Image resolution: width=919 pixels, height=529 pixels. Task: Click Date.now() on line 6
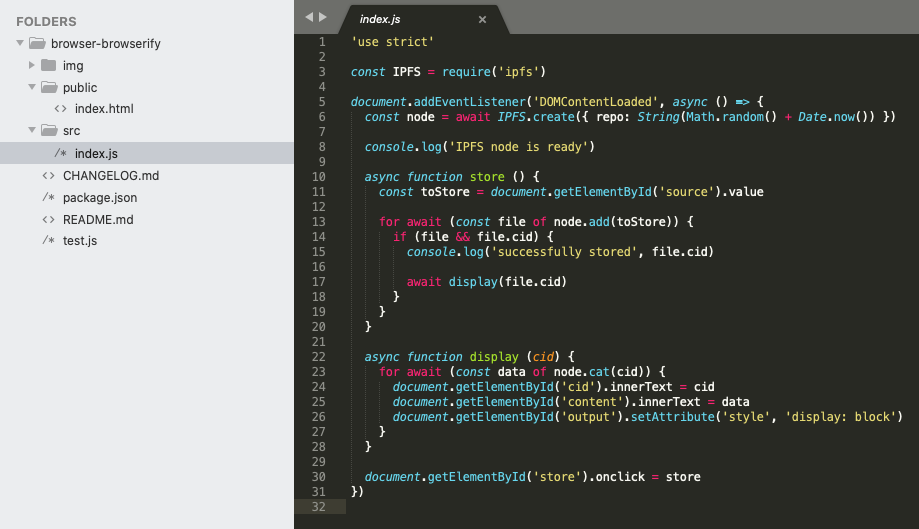tap(833, 117)
